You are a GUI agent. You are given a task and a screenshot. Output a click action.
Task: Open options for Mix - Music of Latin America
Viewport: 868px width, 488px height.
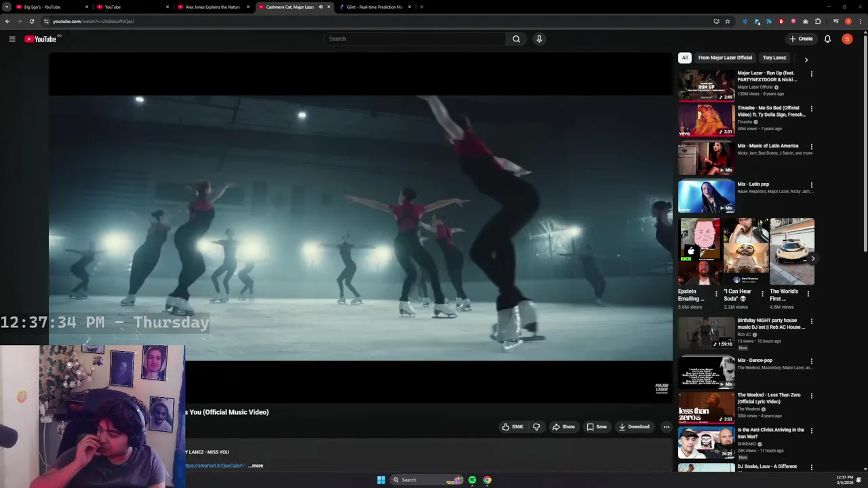(x=811, y=146)
